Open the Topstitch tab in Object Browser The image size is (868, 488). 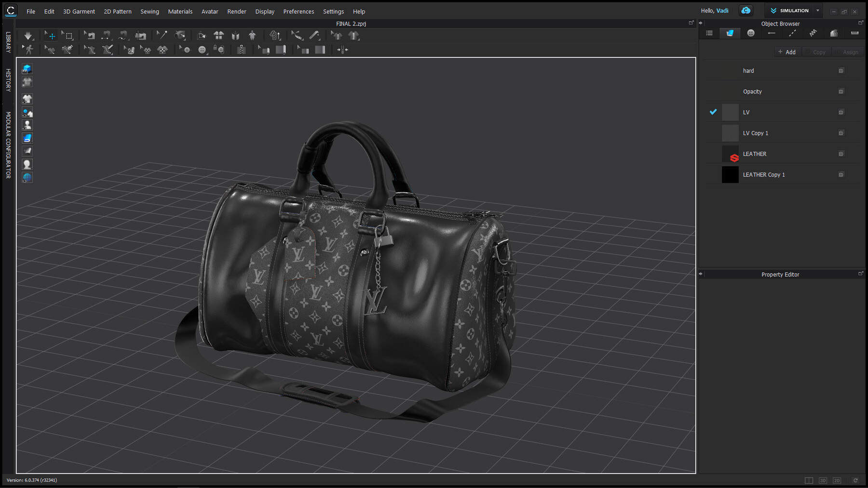[792, 33]
